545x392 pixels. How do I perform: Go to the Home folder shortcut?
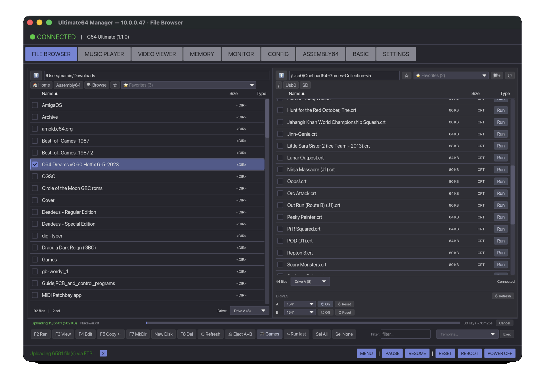pos(41,85)
